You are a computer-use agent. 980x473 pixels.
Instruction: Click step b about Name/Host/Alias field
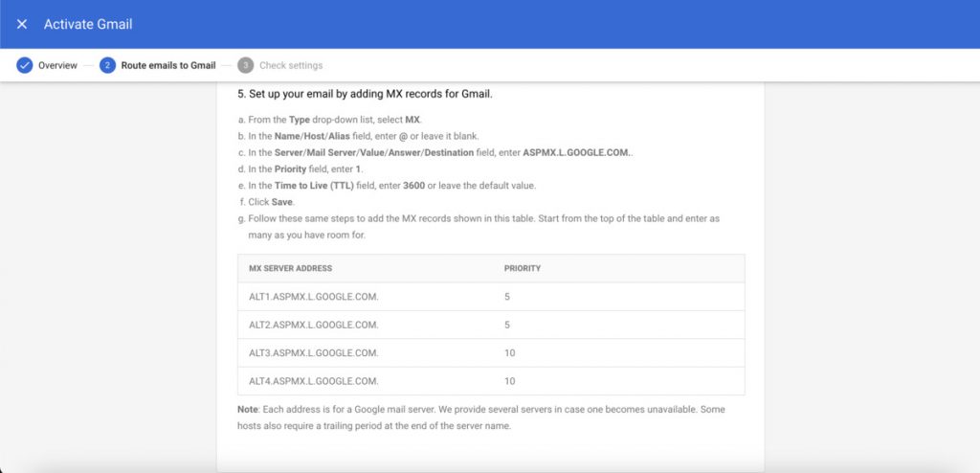pos(359,136)
